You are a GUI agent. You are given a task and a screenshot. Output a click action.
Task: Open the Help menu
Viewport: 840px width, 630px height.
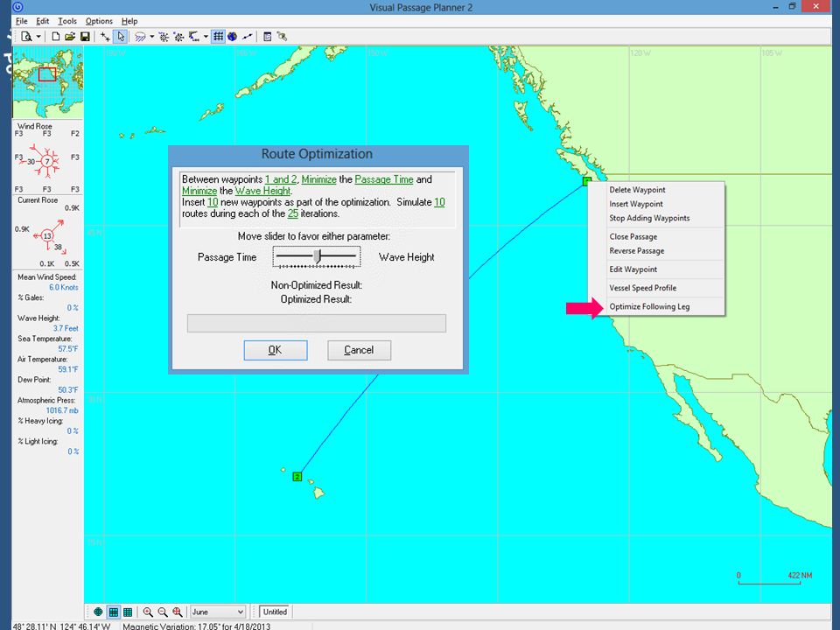pos(129,21)
